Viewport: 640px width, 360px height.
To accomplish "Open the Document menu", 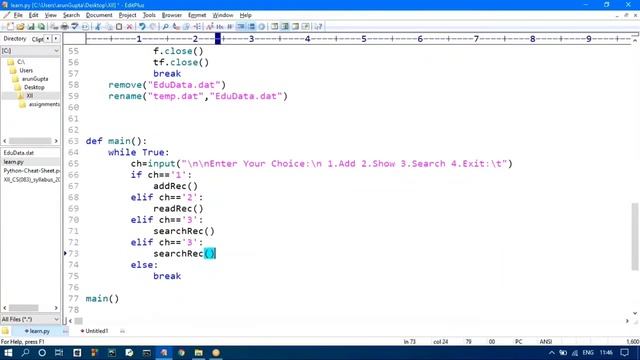I will coord(99,15).
